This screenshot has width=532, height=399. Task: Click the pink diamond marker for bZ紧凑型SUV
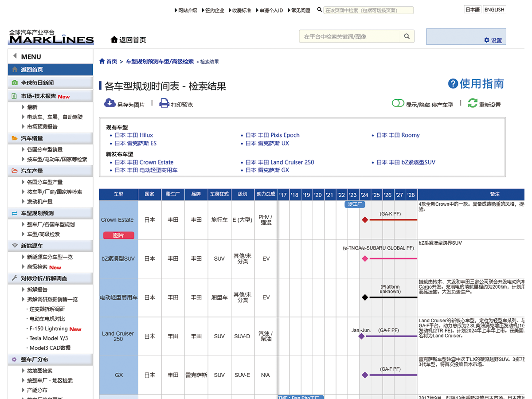pyautogui.click(x=365, y=258)
